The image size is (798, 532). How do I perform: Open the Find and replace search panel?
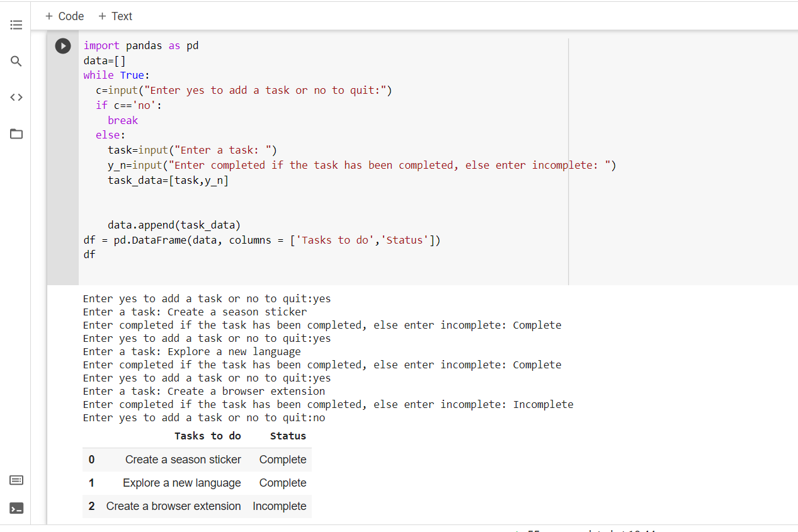pyautogui.click(x=16, y=61)
